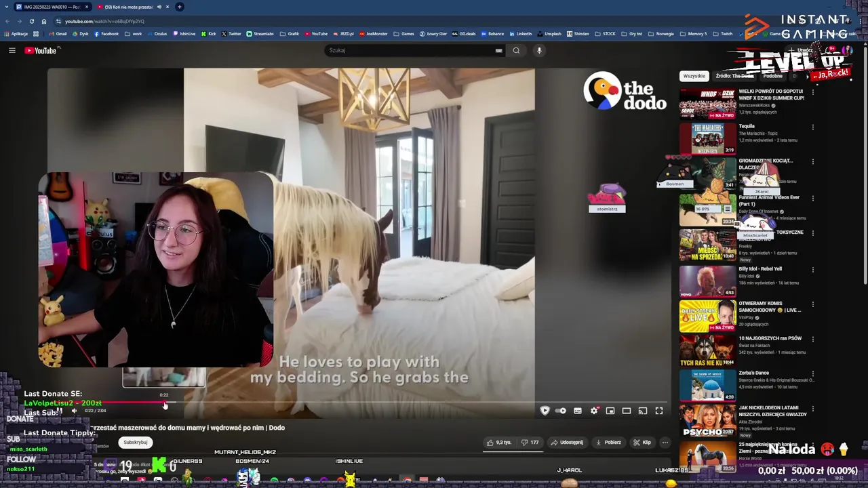Select the Źródło: The Dodo filter chip
This screenshot has height=488, width=868.
coord(734,76)
